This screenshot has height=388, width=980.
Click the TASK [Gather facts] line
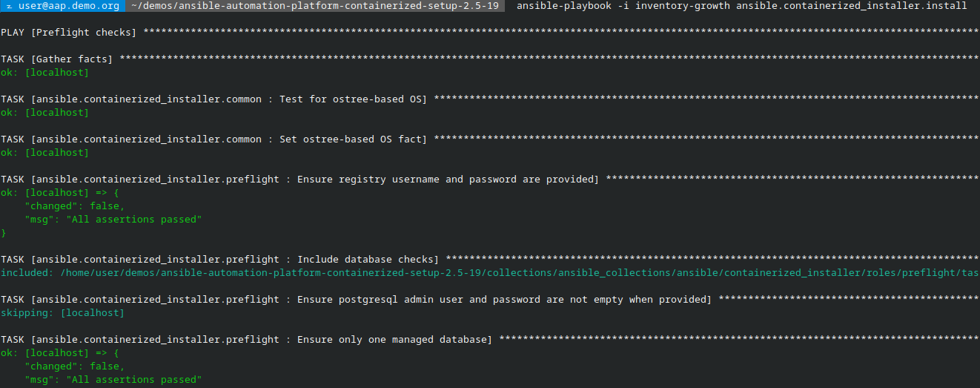pyautogui.click(x=57, y=59)
